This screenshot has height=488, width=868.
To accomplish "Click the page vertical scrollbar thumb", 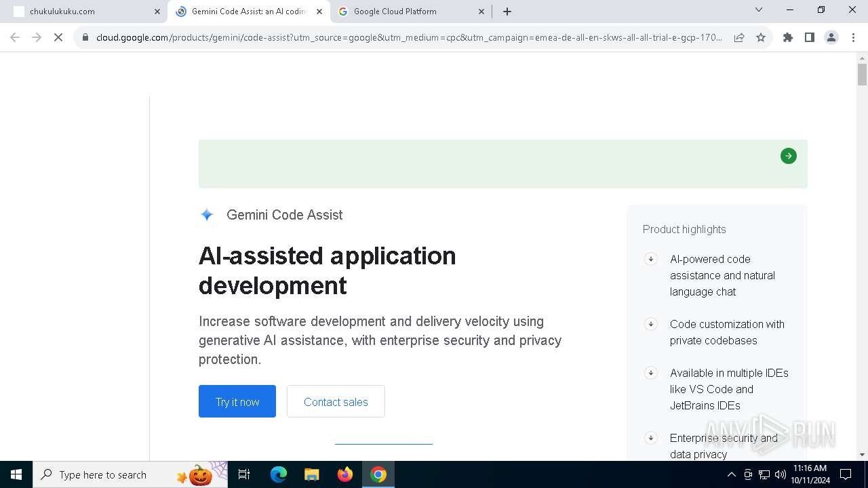I will click(x=862, y=74).
